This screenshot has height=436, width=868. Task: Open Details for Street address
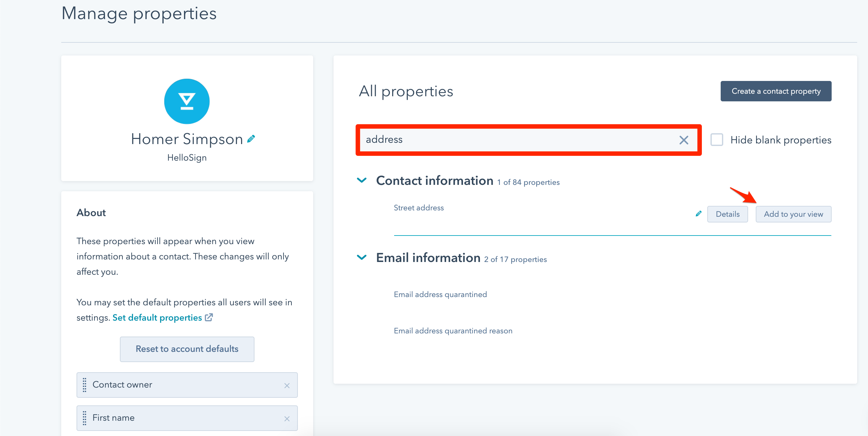point(727,214)
